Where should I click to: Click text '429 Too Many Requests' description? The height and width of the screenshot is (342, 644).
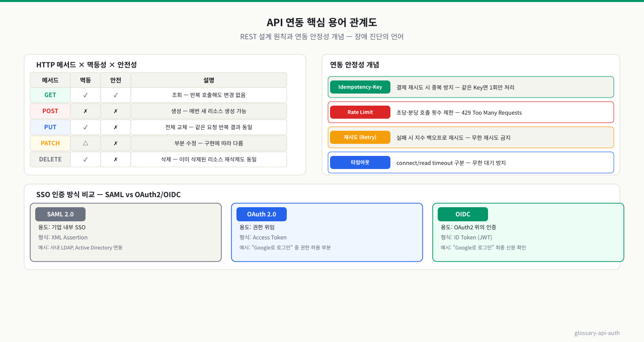pyautogui.click(x=492, y=113)
